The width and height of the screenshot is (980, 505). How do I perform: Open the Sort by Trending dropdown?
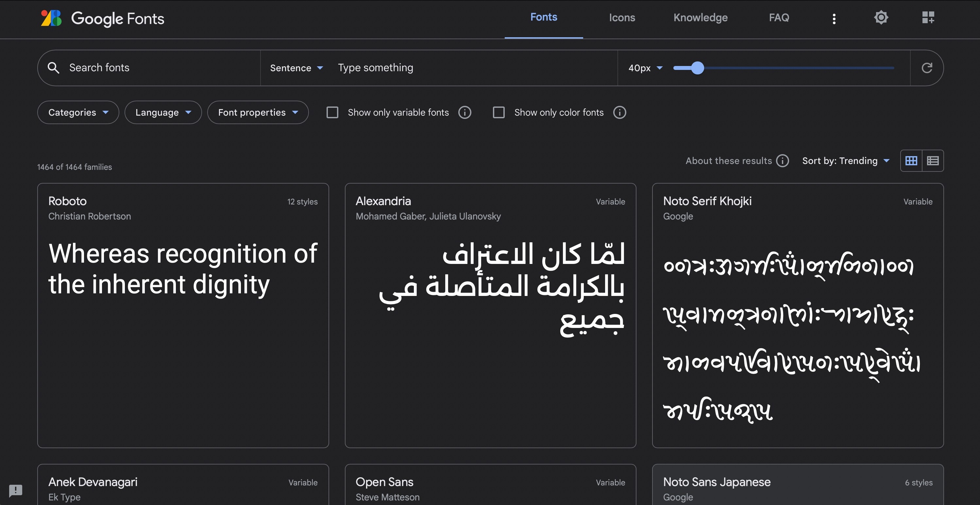pyautogui.click(x=845, y=161)
